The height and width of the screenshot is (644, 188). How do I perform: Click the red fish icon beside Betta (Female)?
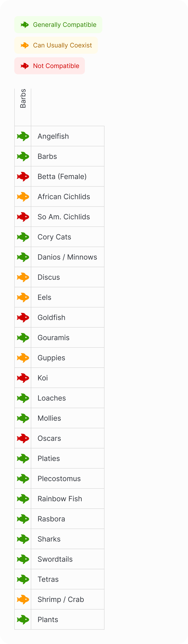click(23, 177)
